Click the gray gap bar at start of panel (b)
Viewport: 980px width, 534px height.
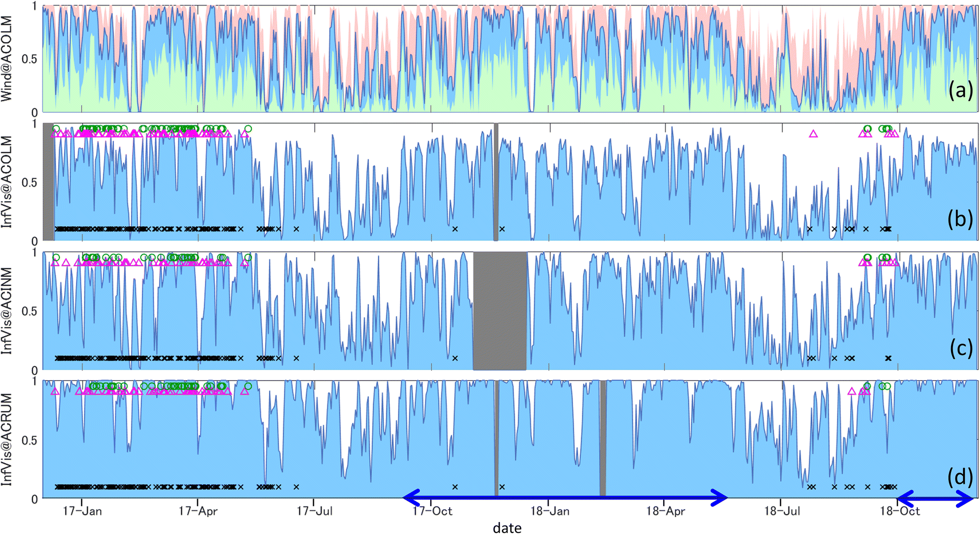point(48,182)
